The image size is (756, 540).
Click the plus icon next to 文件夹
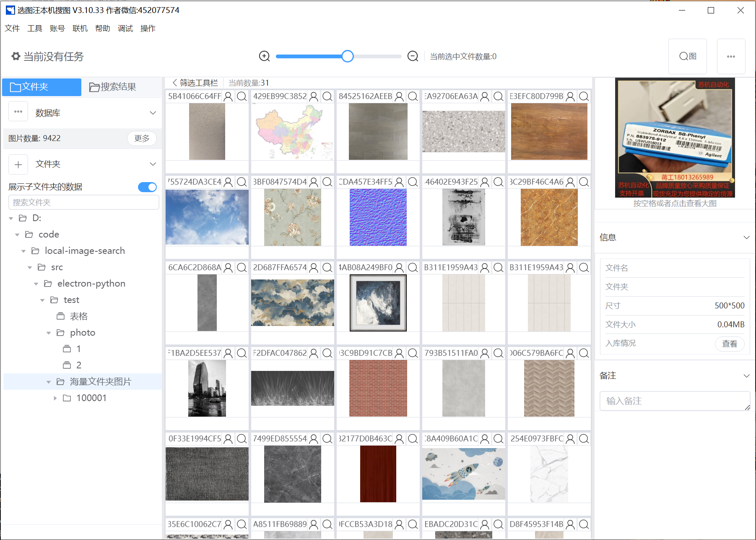18,164
